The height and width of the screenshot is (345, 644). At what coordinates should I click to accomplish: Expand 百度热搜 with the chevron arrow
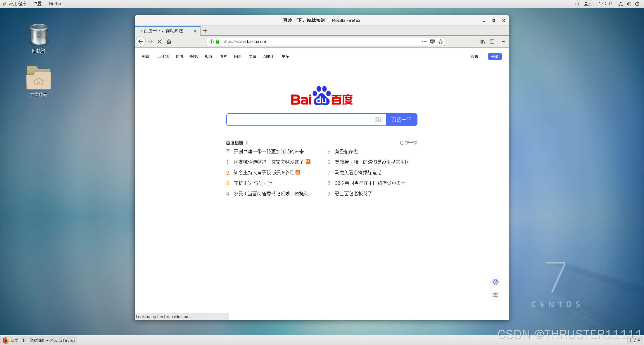pyautogui.click(x=247, y=143)
